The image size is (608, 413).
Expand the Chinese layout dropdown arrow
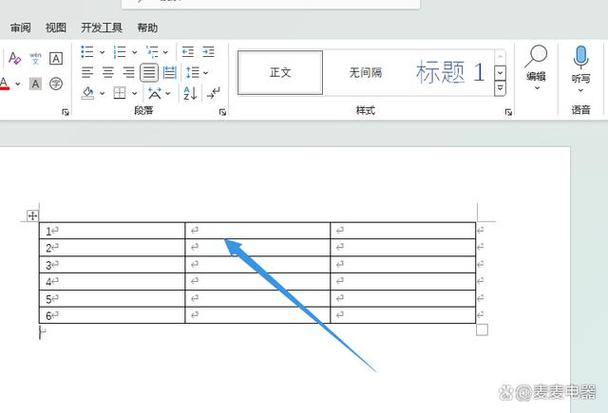168,93
